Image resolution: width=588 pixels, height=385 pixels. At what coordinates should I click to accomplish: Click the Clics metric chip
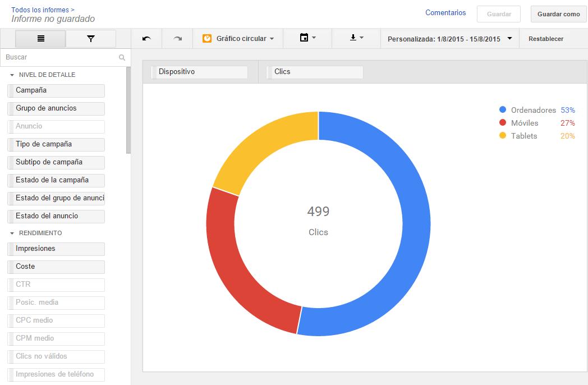[x=315, y=72]
